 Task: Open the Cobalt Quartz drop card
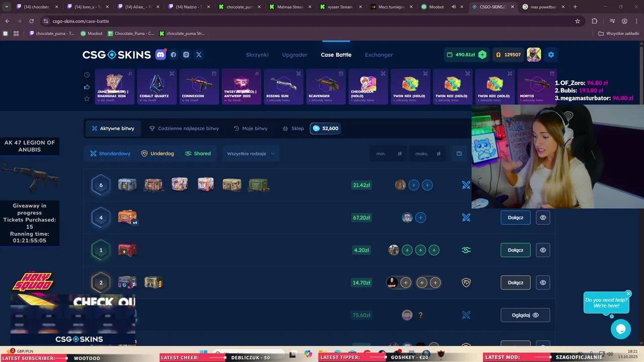157,86
